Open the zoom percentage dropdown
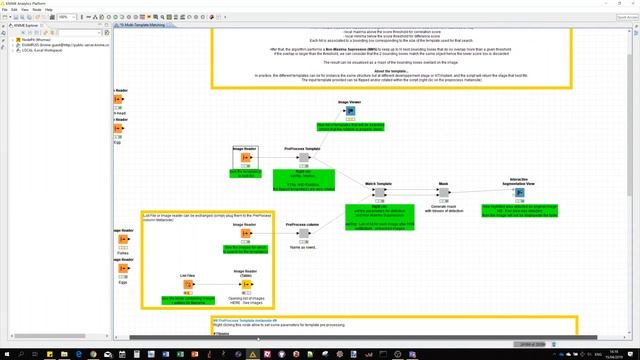Screen dimensions: 640x360 point(73,17)
